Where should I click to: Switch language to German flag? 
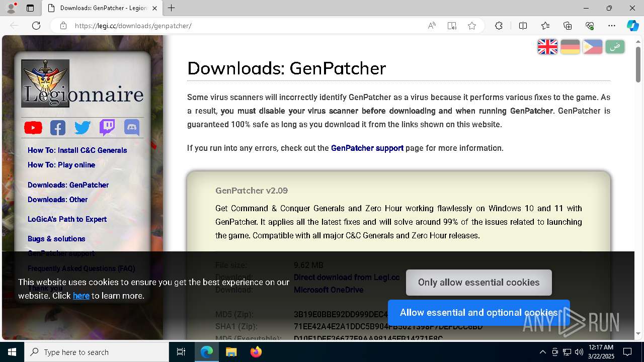pyautogui.click(x=570, y=47)
